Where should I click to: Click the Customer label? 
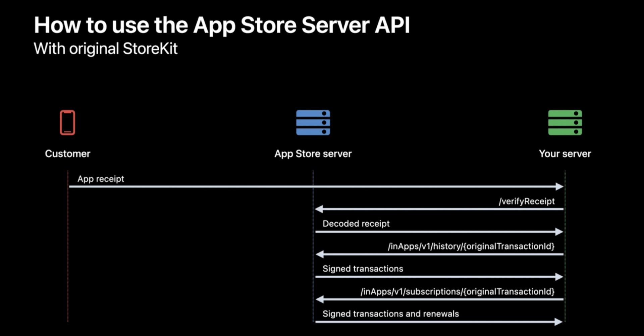[x=67, y=154]
